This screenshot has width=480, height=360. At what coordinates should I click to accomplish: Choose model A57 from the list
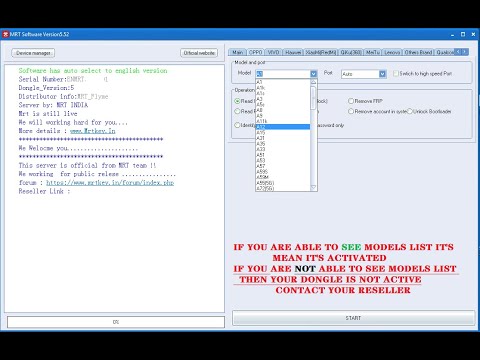coord(283,166)
